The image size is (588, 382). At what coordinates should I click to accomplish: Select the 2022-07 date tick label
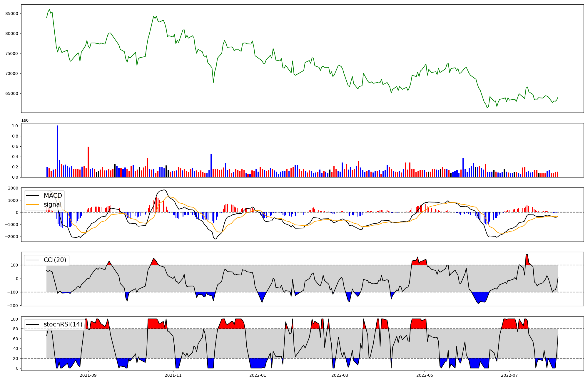pos(509,375)
